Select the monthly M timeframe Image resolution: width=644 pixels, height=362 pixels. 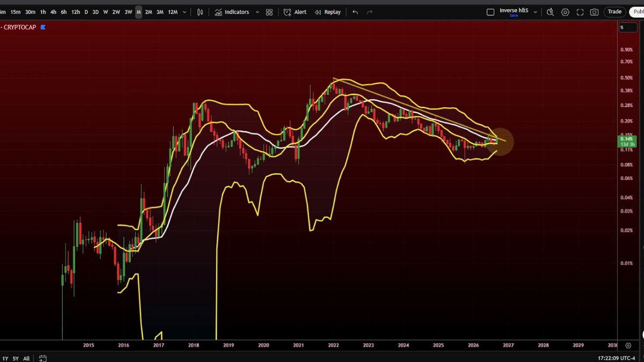pyautogui.click(x=138, y=12)
